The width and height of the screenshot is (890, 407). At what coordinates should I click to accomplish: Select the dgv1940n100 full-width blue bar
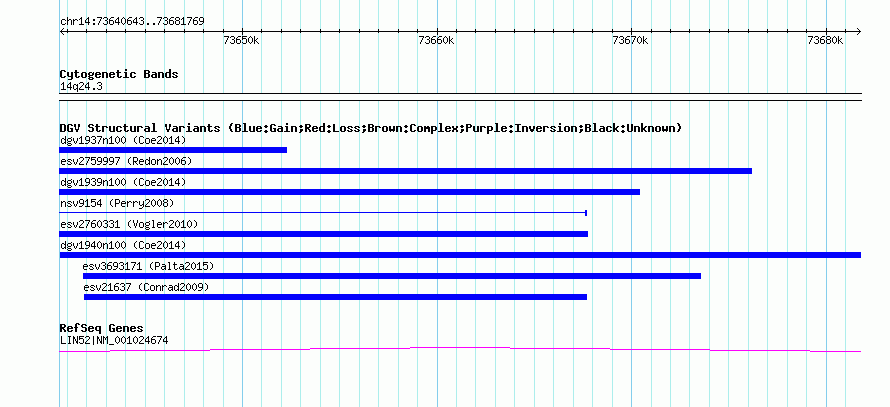tap(460, 255)
